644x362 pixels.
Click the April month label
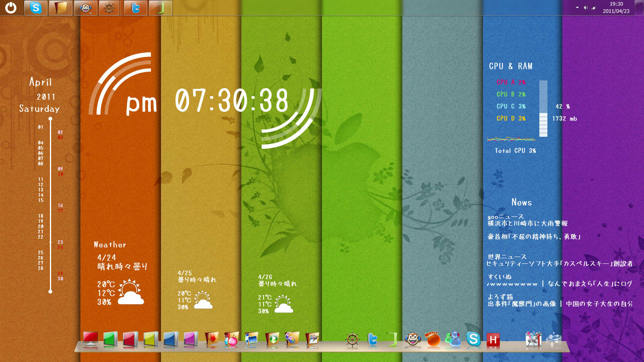(40, 82)
